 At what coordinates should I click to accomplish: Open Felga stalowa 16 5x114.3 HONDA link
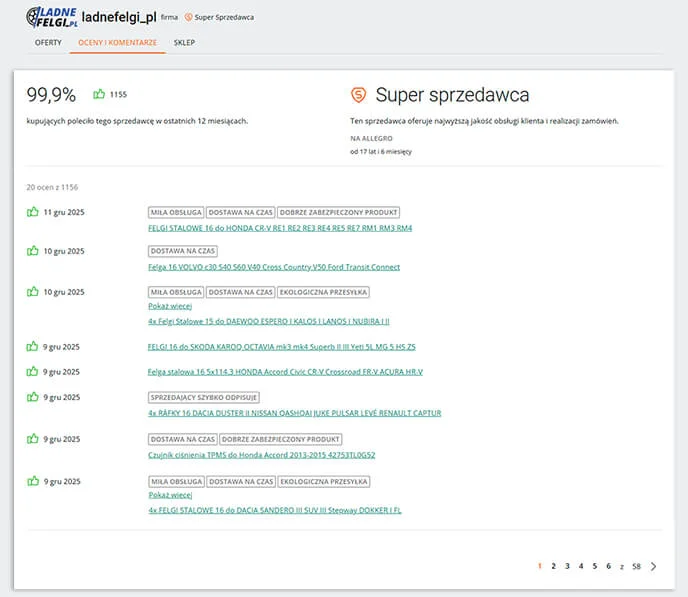(x=285, y=372)
